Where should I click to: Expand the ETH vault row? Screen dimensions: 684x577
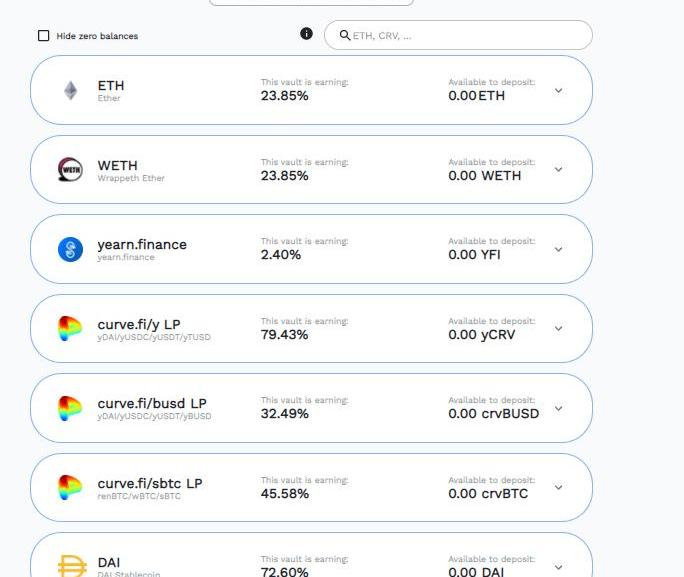coord(558,90)
